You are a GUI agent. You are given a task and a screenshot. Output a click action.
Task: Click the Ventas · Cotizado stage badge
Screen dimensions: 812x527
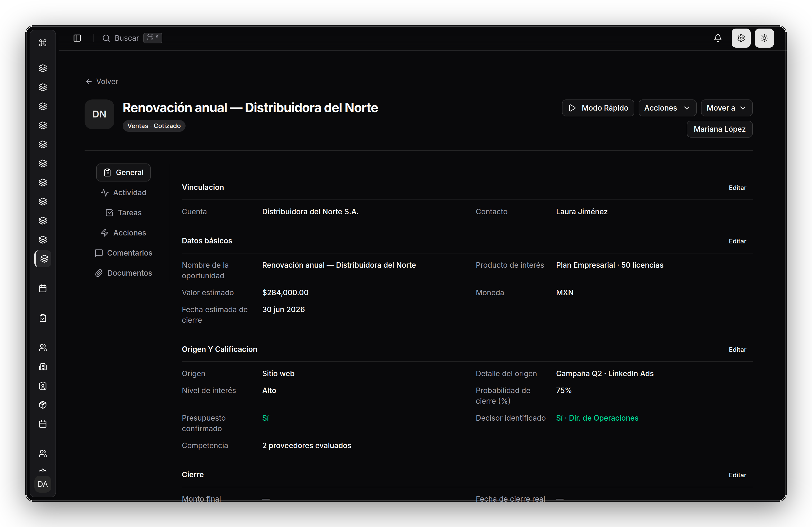tap(154, 126)
